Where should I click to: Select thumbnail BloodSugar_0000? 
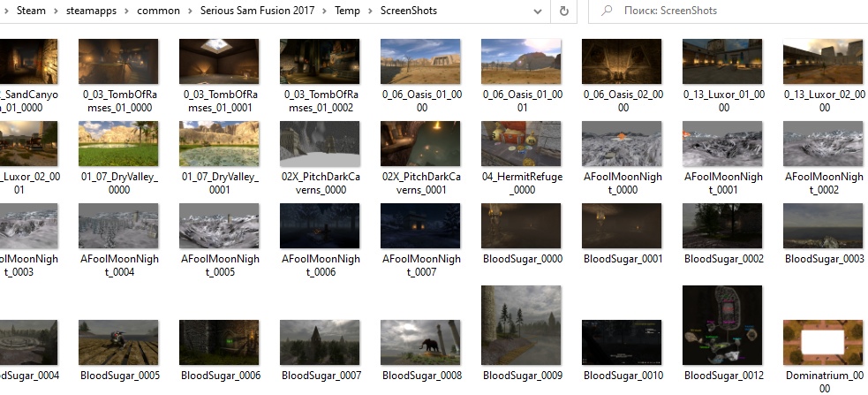click(522, 226)
